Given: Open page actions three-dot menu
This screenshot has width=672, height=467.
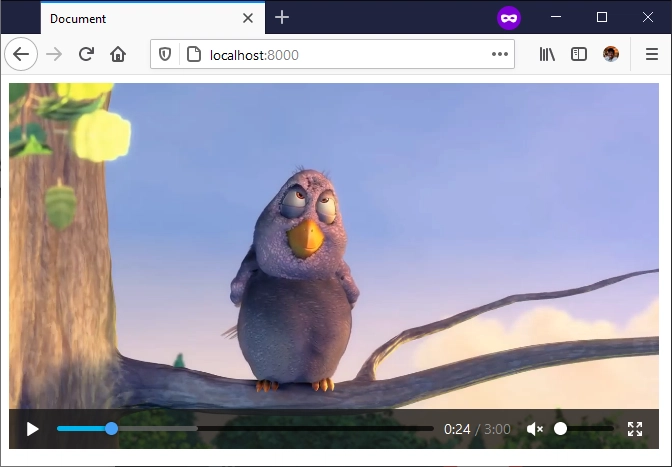Looking at the screenshot, I should click(500, 54).
